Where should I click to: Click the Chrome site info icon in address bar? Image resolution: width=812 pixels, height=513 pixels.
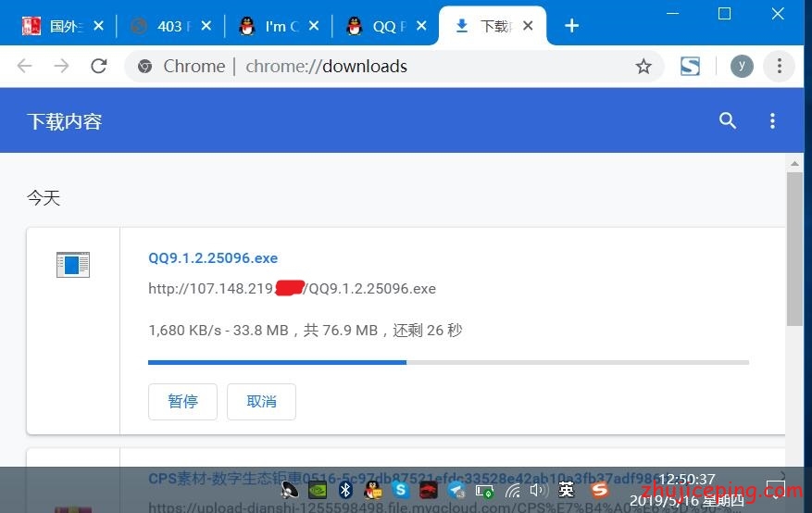click(x=145, y=67)
